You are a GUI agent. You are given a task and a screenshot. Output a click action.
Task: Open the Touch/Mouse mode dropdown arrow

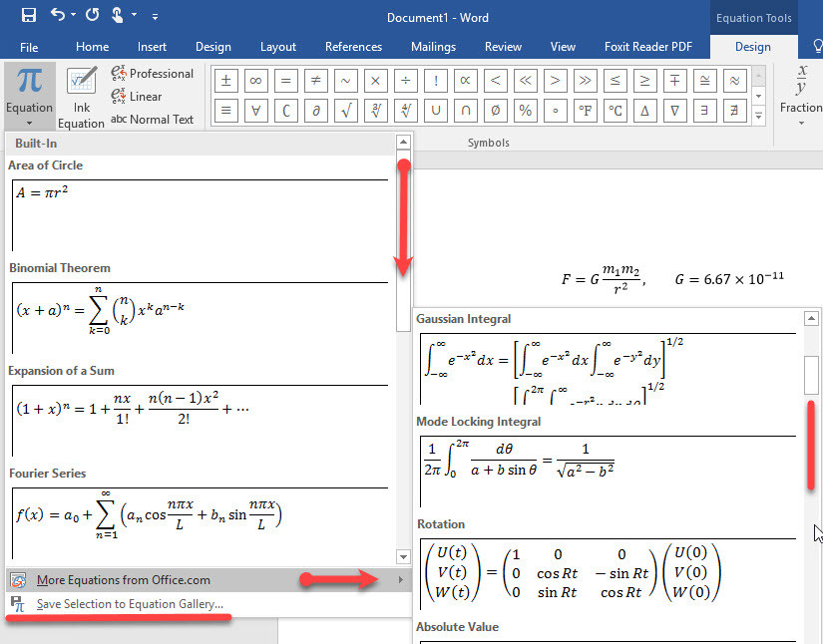pyautogui.click(x=135, y=15)
